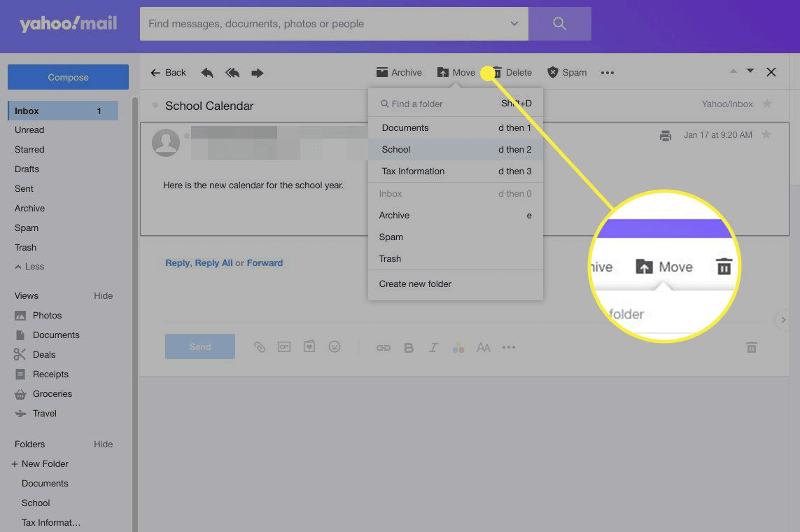
Task: Star the School Calendar message header
Action: click(x=767, y=104)
